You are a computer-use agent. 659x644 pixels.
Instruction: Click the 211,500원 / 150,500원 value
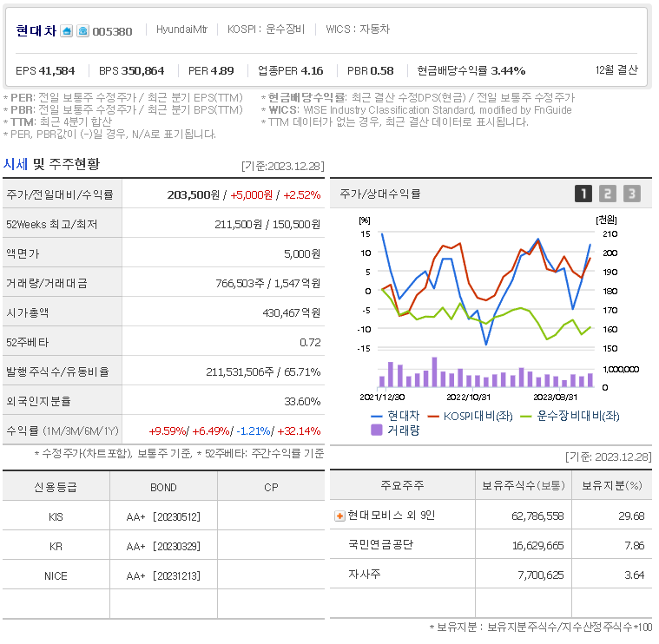[x=267, y=224]
